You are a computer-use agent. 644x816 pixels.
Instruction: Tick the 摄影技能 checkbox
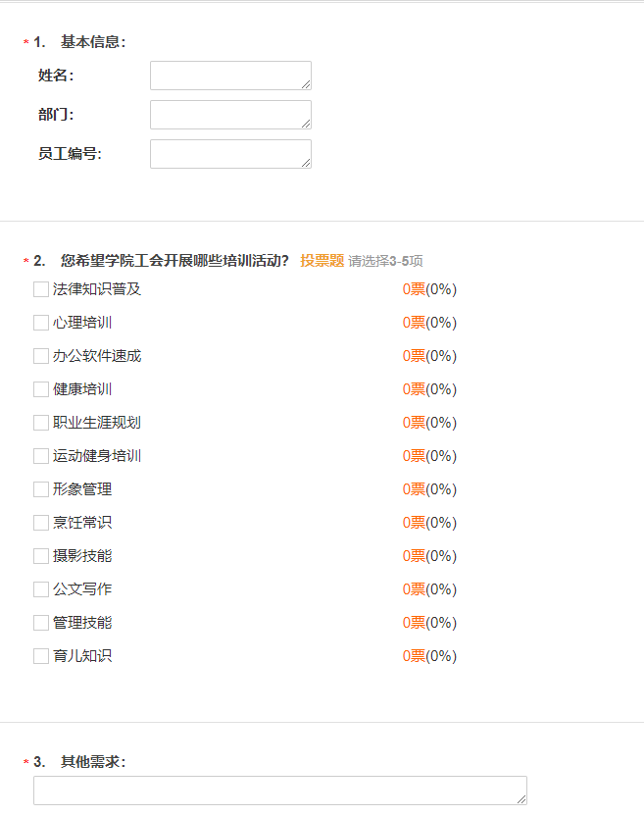(x=41, y=556)
